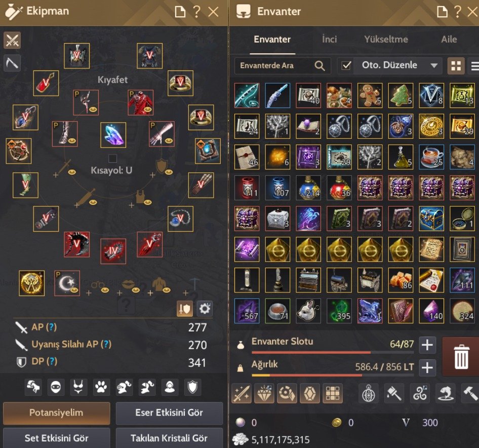Open the Yükseltme tab

pos(386,39)
